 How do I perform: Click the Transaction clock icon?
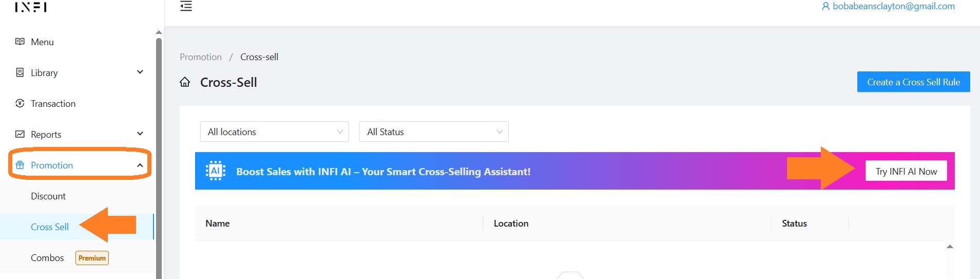(x=20, y=103)
